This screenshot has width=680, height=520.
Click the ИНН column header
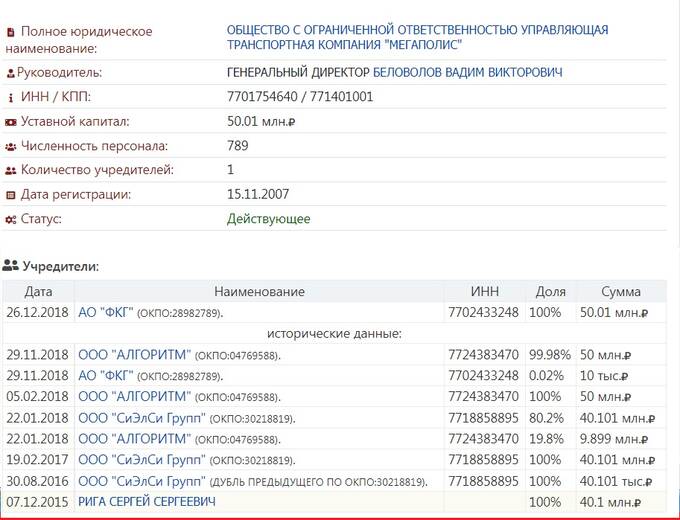[x=484, y=291]
